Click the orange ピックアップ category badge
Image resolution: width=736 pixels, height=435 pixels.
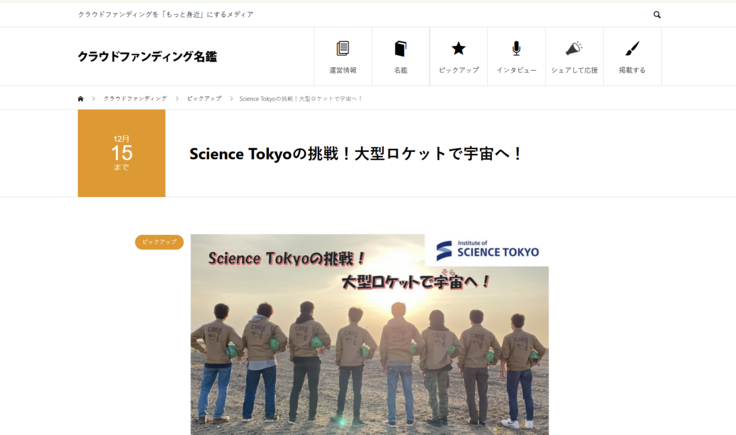[159, 242]
